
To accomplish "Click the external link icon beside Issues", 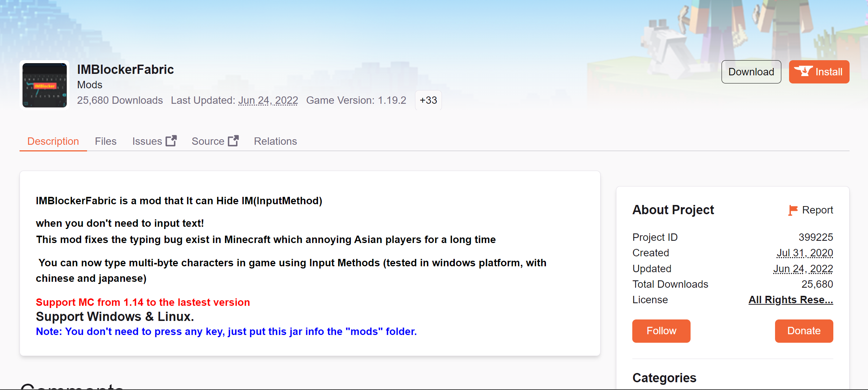I will 171,141.
